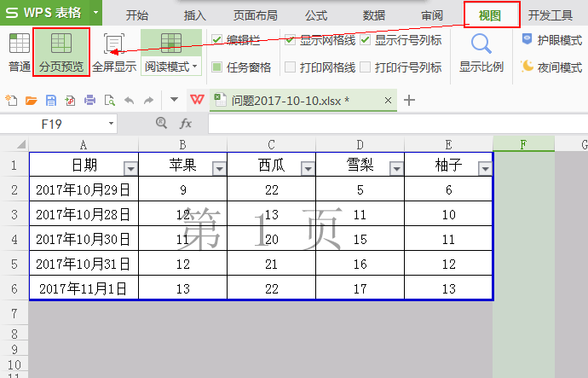Open WPS home via red W icon
Viewport: 588px width, 378px height.
tap(197, 100)
